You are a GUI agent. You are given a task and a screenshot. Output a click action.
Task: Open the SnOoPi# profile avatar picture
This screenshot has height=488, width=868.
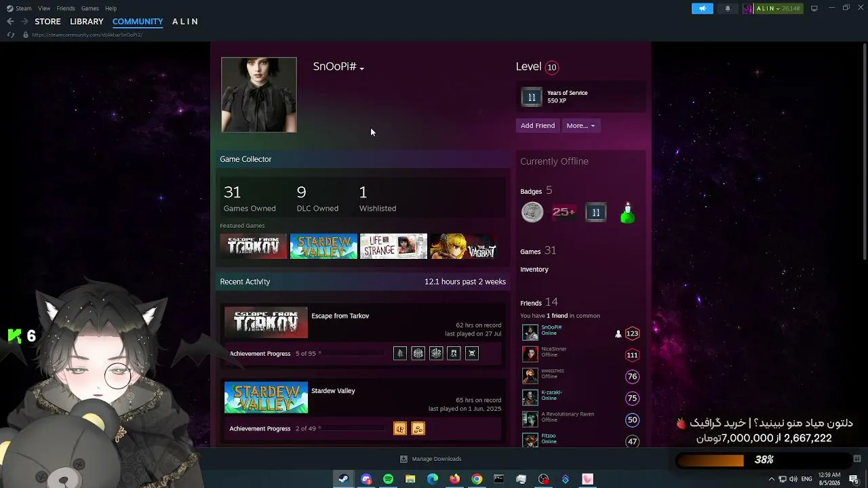tap(258, 94)
